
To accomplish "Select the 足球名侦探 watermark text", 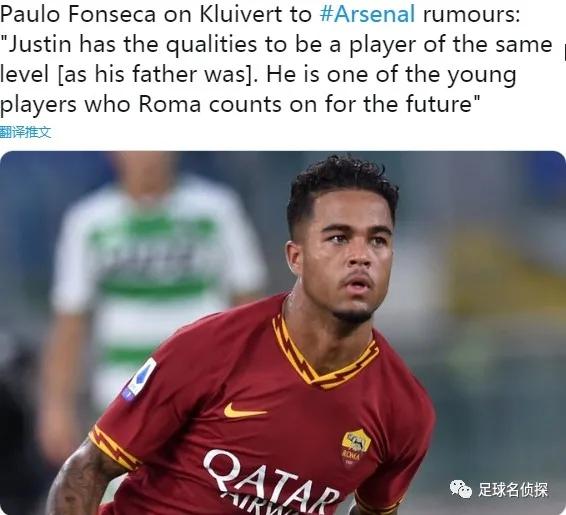I will (513, 490).
